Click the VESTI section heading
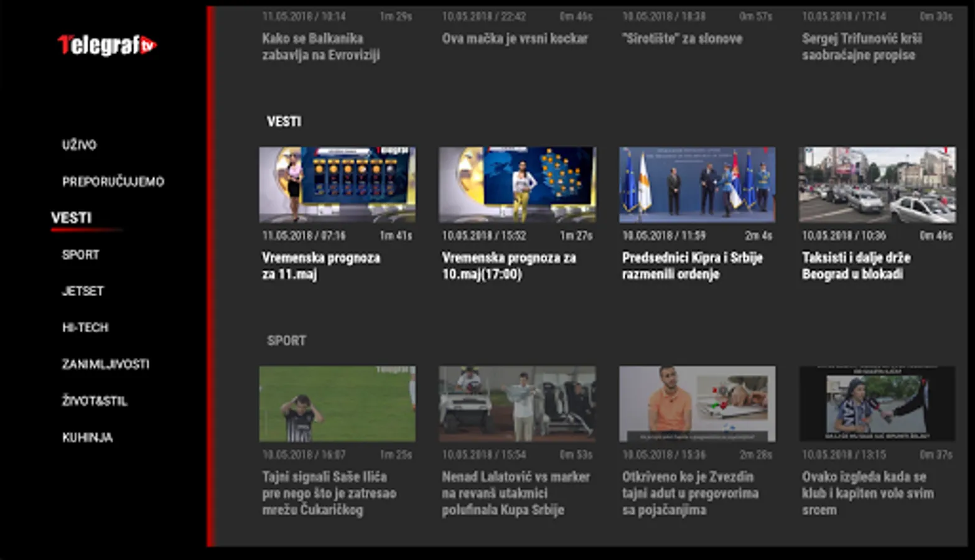This screenshot has width=975, height=560. pos(284,121)
